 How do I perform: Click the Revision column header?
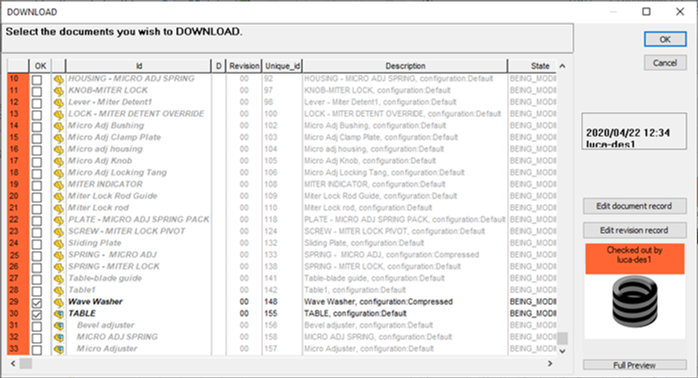(244, 66)
